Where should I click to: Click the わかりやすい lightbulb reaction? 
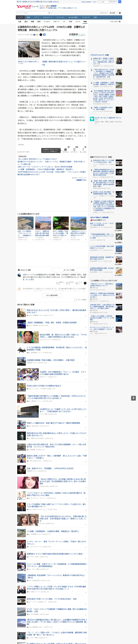coord(74,150)
